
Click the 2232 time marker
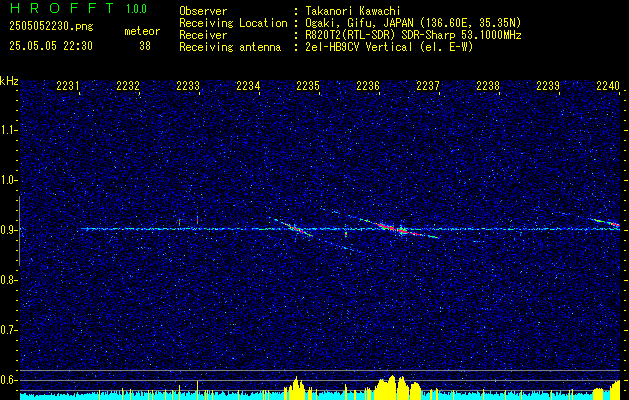point(128,86)
